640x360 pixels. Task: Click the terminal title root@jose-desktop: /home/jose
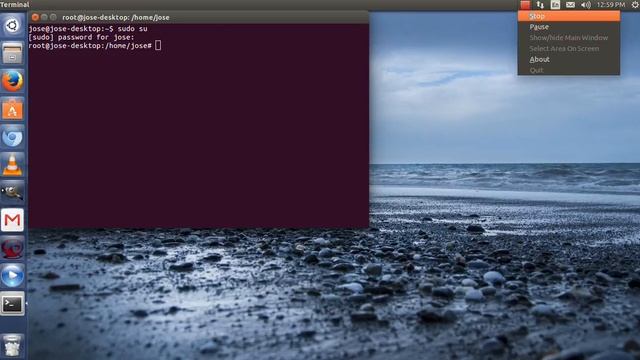(116, 18)
